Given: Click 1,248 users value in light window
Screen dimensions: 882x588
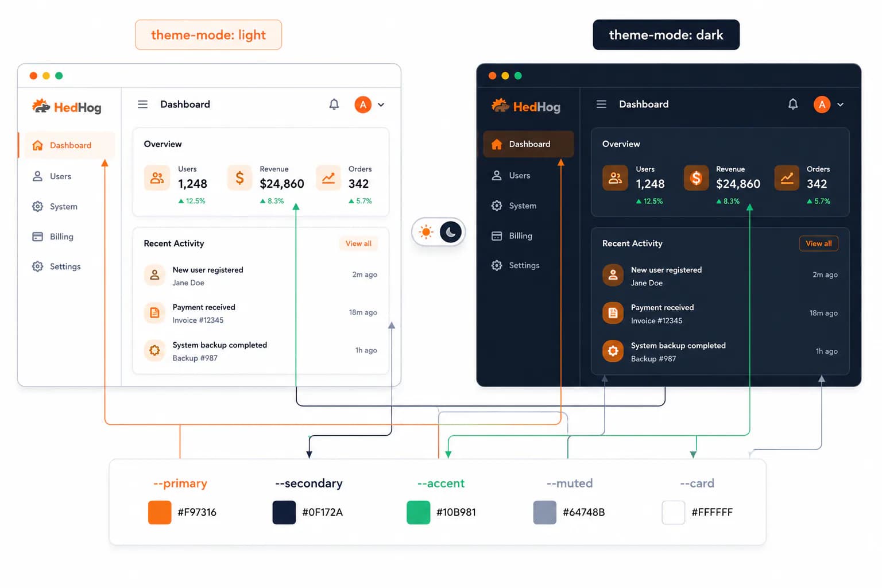Looking at the screenshot, I should [192, 184].
